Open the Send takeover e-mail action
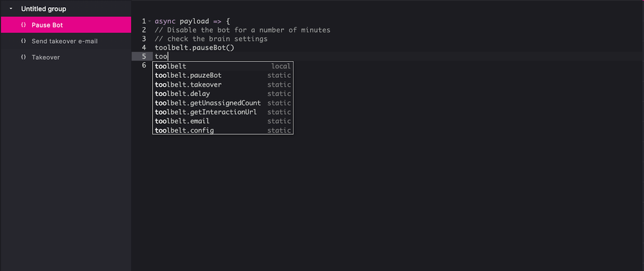644x271 pixels. pos(66,41)
